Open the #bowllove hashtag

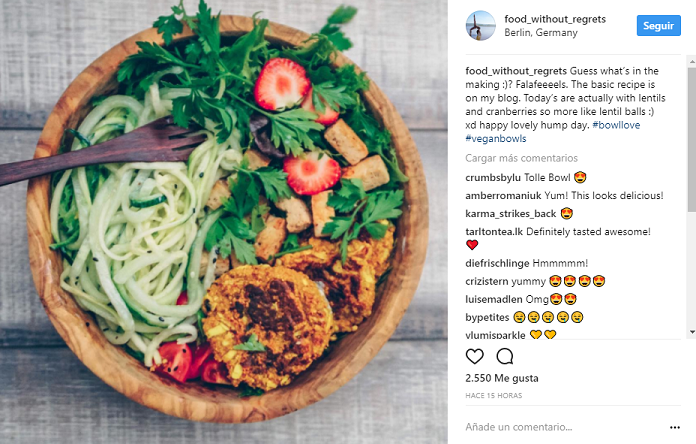coord(616,125)
